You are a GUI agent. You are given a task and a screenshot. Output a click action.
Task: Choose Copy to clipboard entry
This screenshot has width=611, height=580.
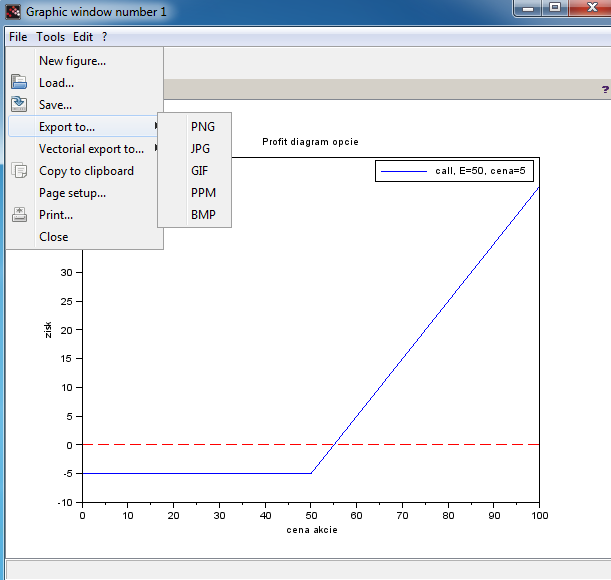point(85,171)
